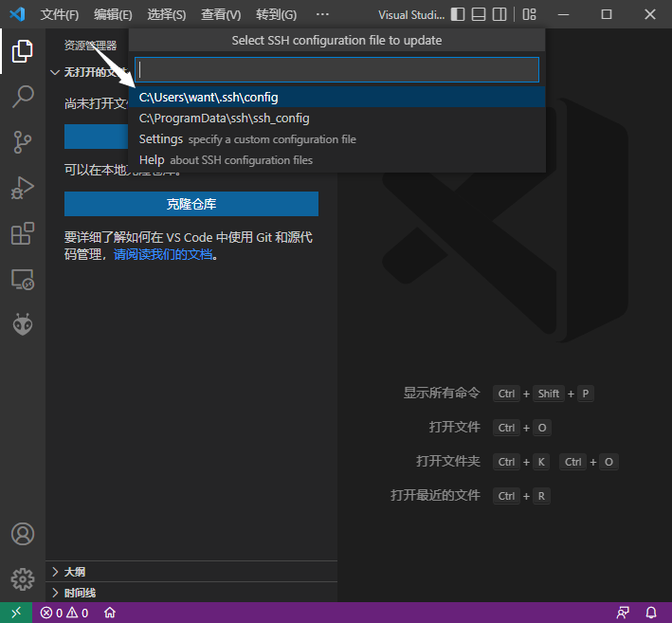Open notifications bell in status bar
The width and height of the screenshot is (672, 623).
[651, 613]
